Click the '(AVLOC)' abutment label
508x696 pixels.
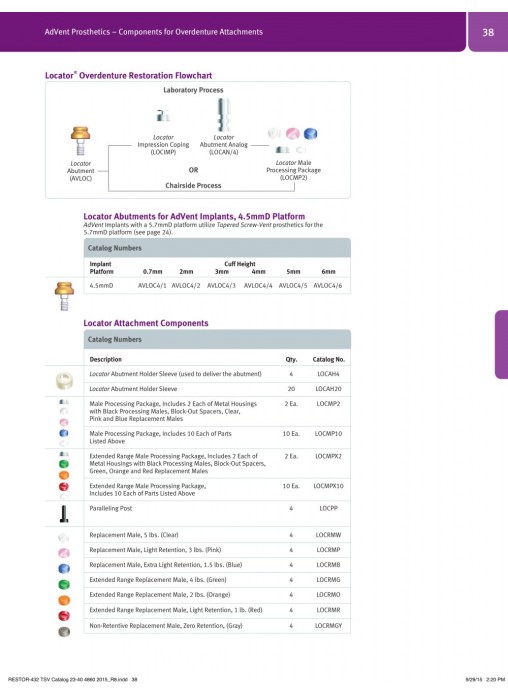pos(80,178)
